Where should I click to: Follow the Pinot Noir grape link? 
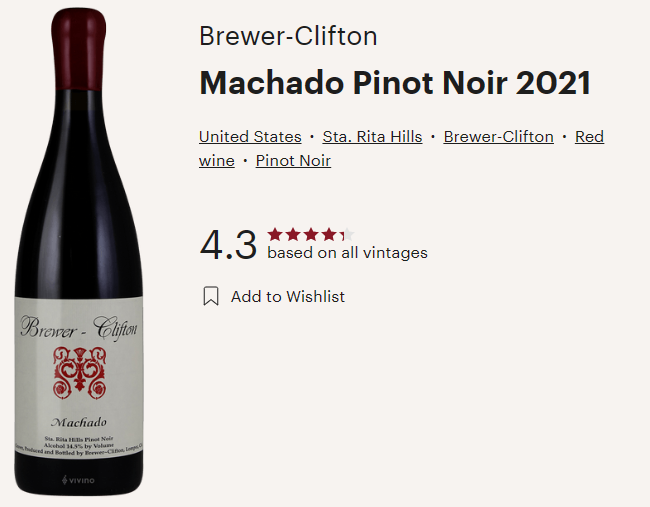(x=293, y=161)
